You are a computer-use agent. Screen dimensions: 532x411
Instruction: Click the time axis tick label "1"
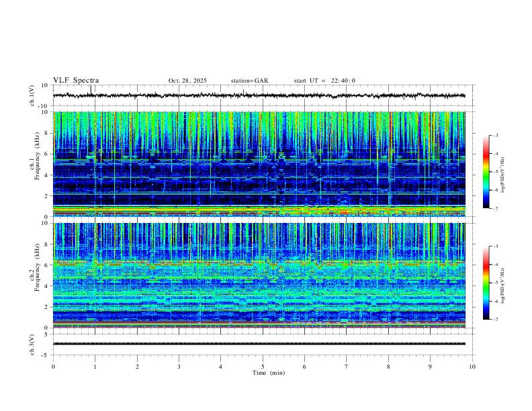coord(95,367)
